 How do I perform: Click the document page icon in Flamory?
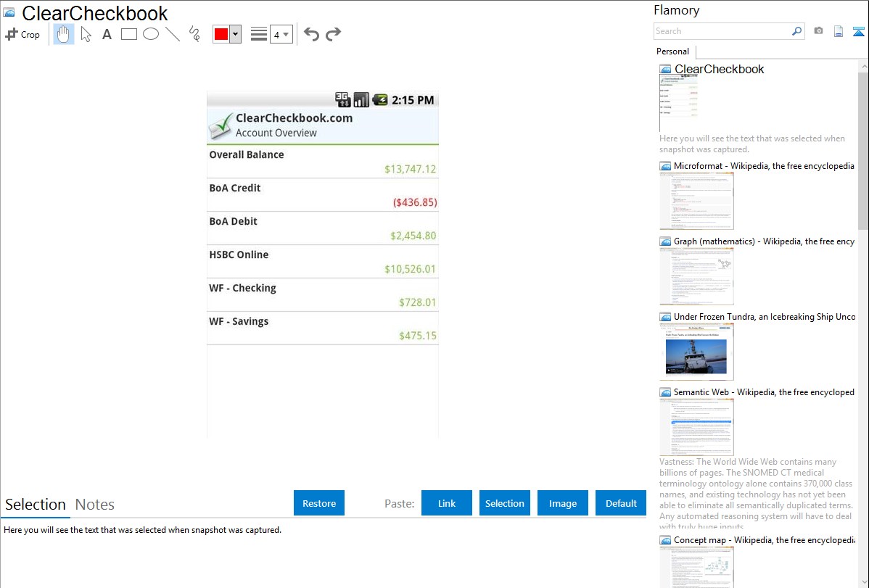[x=839, y=31]
